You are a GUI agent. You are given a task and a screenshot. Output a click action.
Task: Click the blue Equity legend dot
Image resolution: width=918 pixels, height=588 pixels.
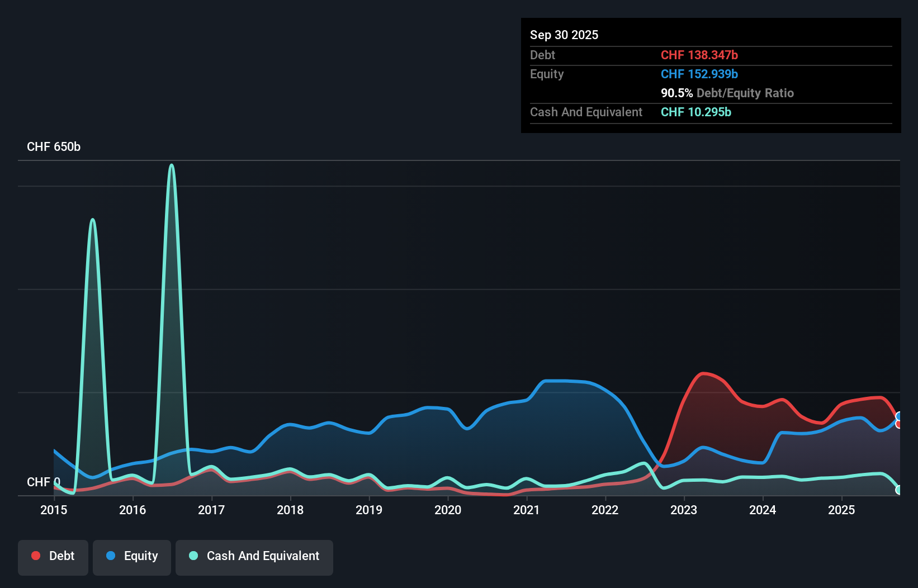coord(111,556)
